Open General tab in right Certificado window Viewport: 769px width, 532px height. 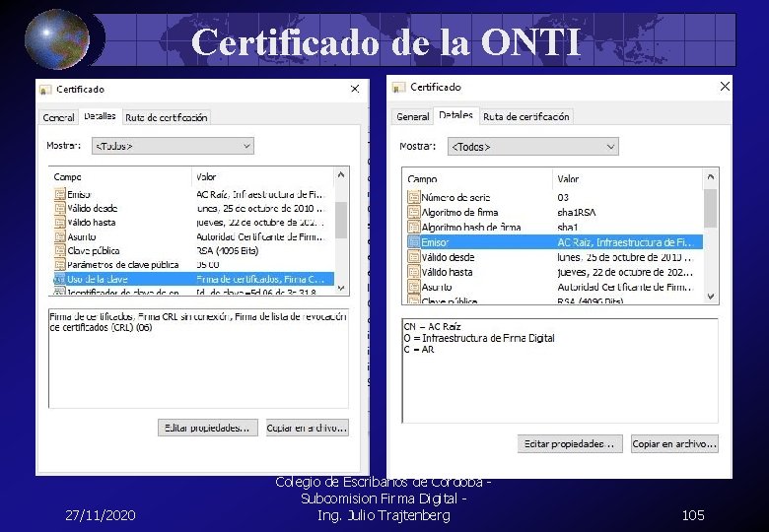[x=412, y=116]
